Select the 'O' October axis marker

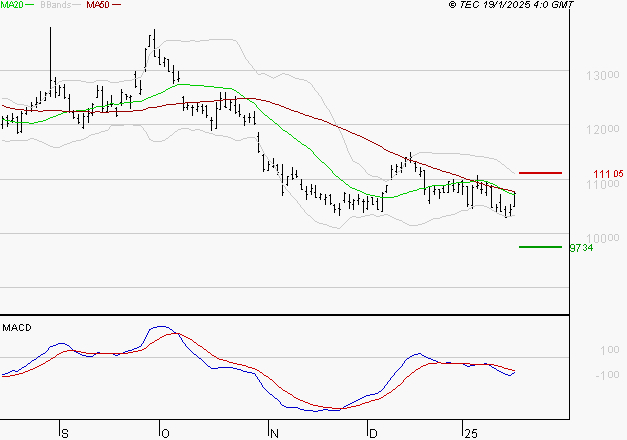(163, 432)
